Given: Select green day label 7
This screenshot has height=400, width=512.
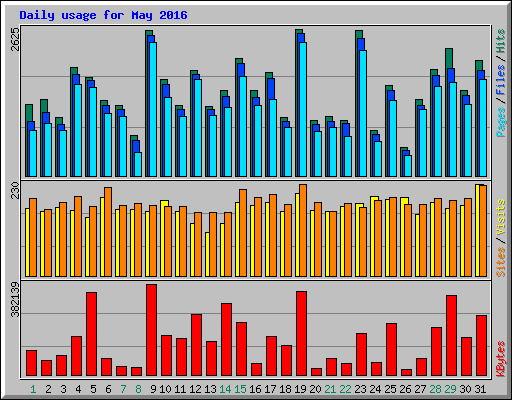Looking at the screenshot, I should click(x=123, y=389).
